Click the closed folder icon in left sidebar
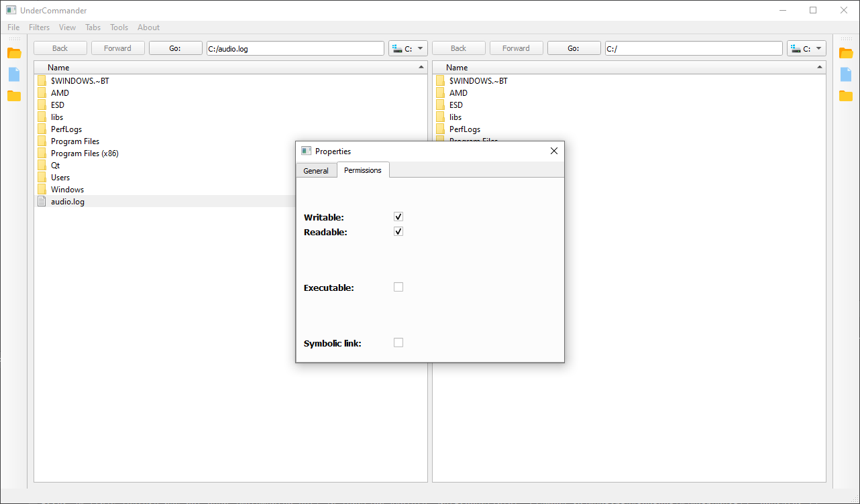The height and width of the screenshot is (504, 860). pyautogui.click(x=14, y=96)
